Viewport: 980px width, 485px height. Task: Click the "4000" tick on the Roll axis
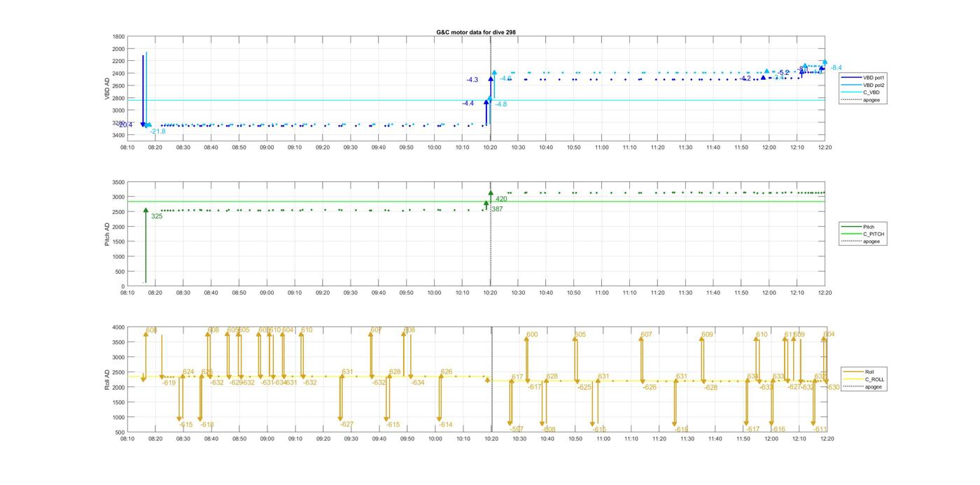tap(118, 327)
